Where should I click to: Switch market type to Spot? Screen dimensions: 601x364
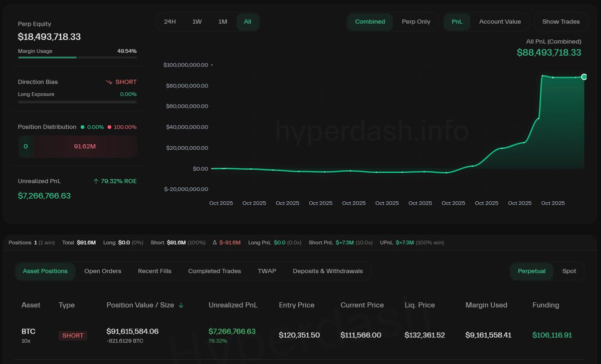(569, 271)
